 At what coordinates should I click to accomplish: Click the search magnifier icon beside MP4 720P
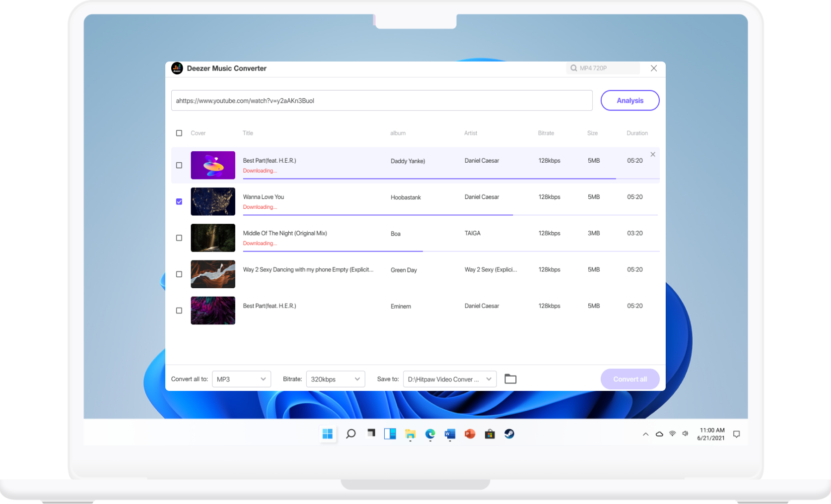(x=574, y=68)
